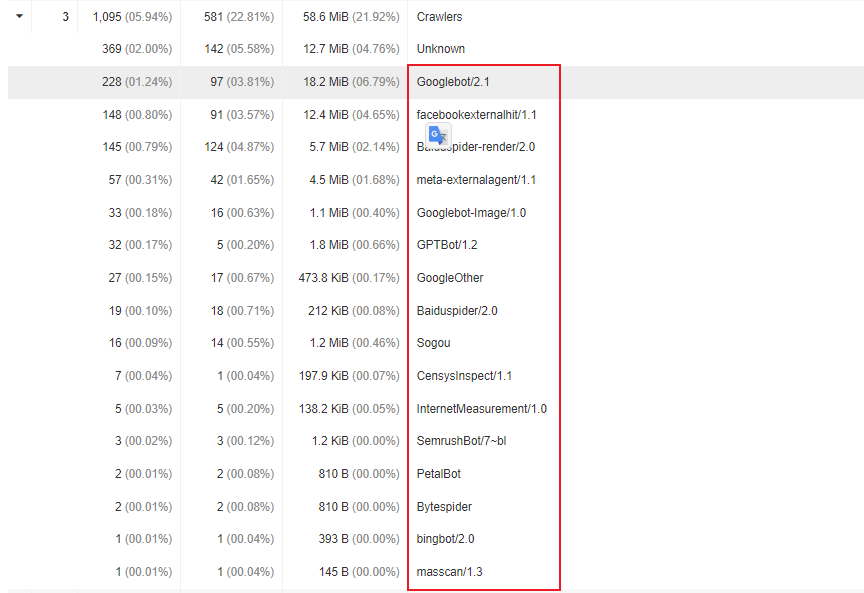Select facebookexternalhit/1.1 row

[476, 115]
